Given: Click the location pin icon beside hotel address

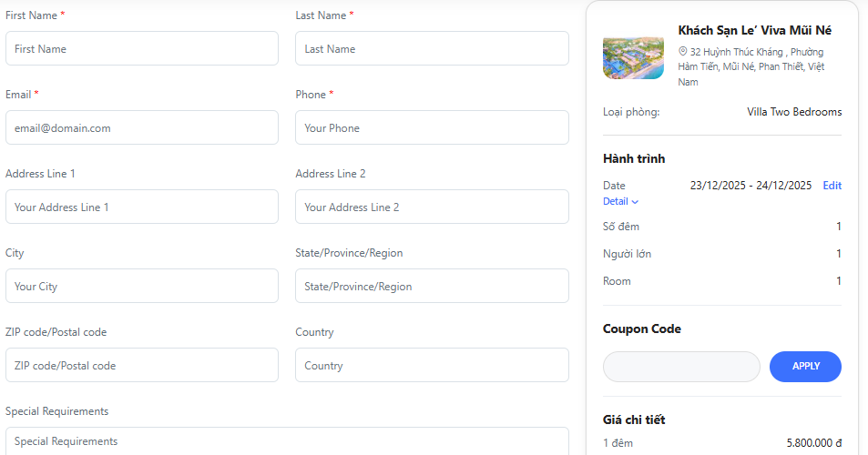Looking at the screenshot, I should click(683, 52).
